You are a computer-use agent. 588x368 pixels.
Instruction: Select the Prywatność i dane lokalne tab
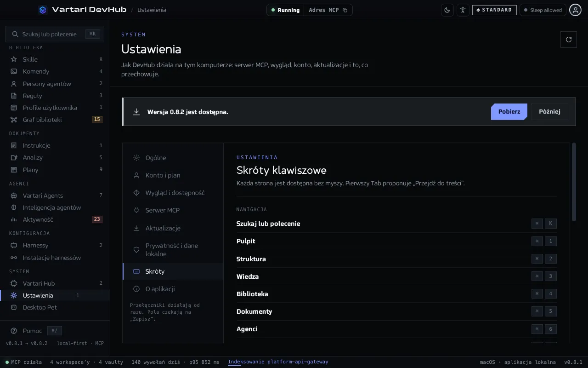pyautogui.click(x=173, y=250)
